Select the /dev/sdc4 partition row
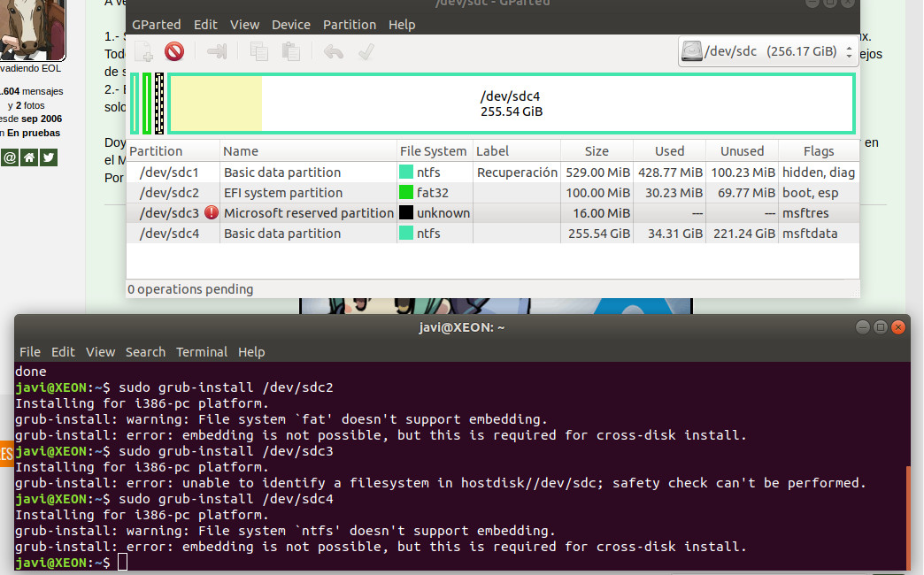Viewport: 924px width, 575px height. (493, 234)
